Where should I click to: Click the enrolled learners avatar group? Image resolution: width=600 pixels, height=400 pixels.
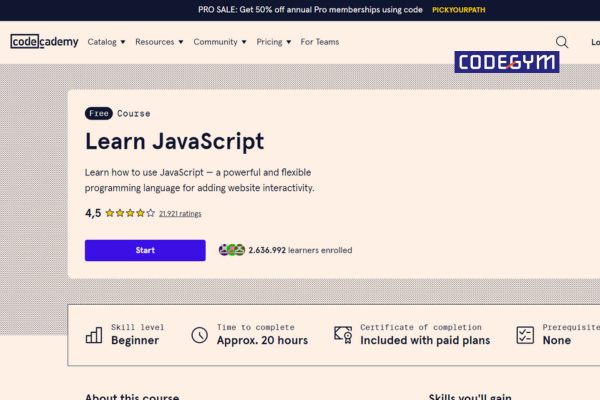click(232, 250)
